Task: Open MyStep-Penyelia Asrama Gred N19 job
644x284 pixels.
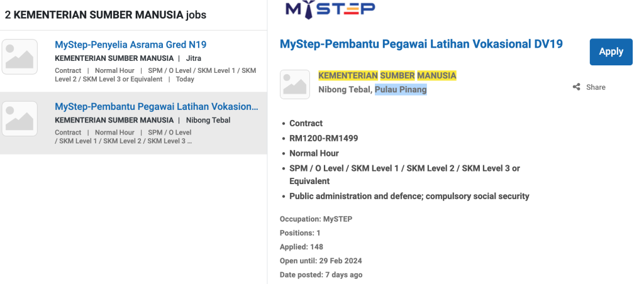Action: (x=130, y=45)
